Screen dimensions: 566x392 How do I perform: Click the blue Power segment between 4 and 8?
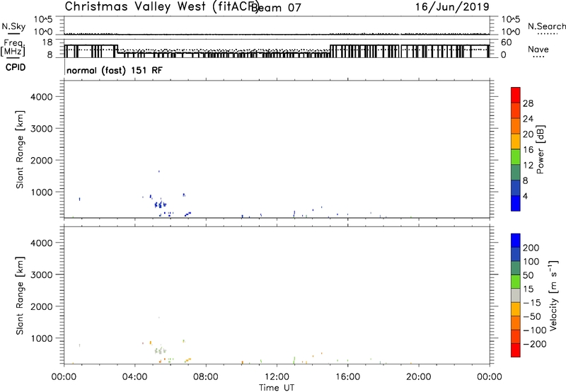pyautogui.click(x=516, y=188)
